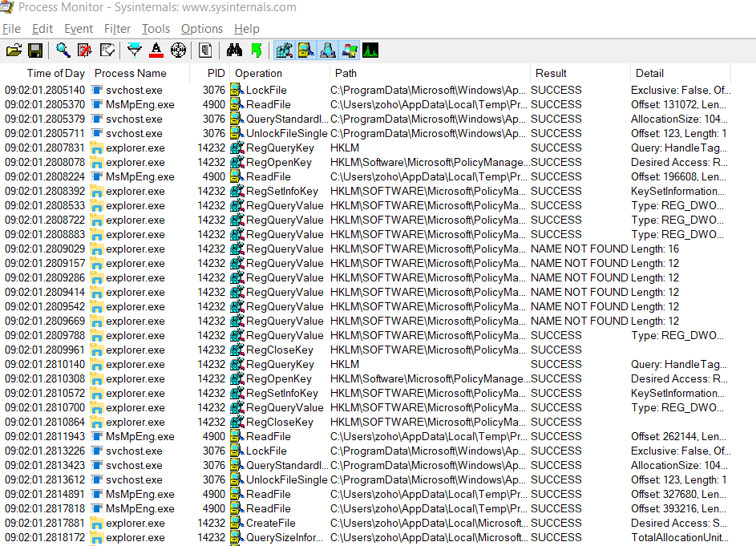
Task: Click the file icon beside CreateFile operation
Action: (x=237, y=523)
